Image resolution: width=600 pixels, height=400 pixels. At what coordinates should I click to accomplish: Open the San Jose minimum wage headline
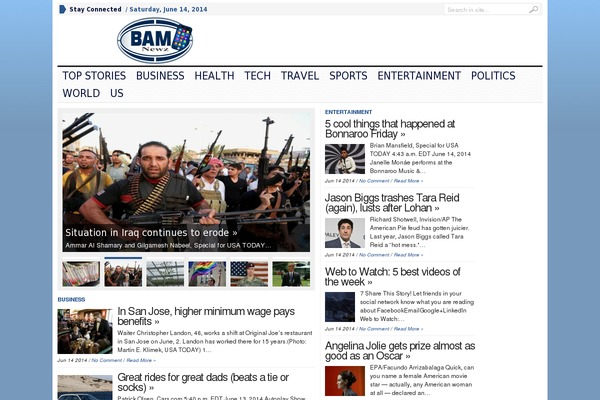[206, 316]
